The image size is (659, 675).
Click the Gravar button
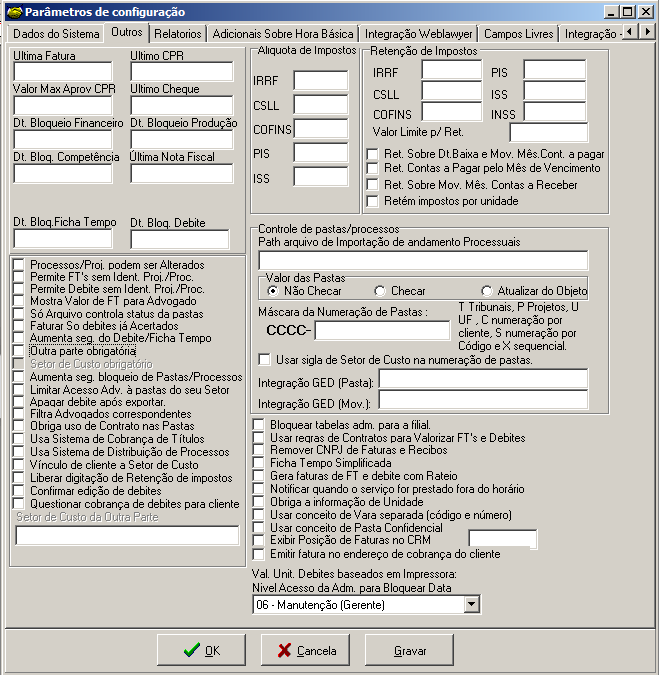(x=409, y=650)
